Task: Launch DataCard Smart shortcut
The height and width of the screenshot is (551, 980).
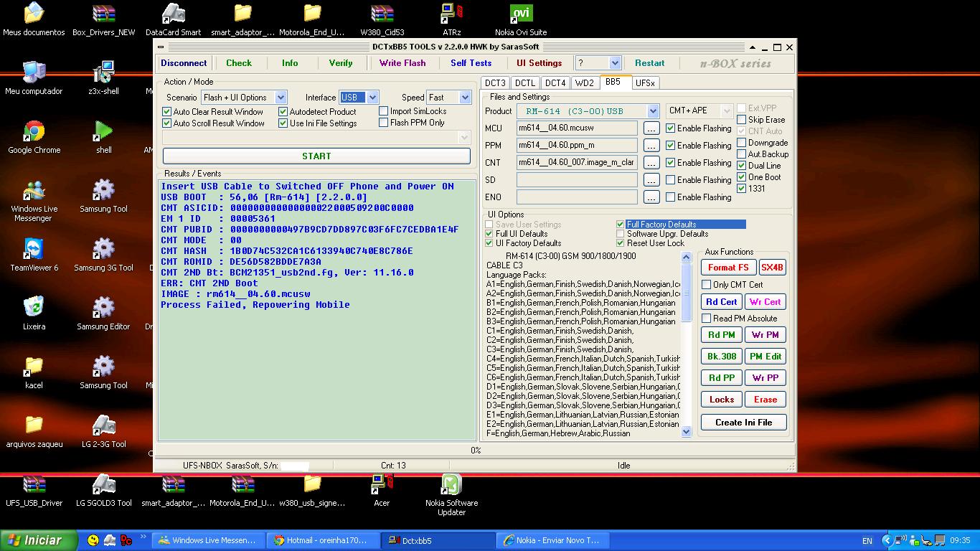Action: point(173,19)
